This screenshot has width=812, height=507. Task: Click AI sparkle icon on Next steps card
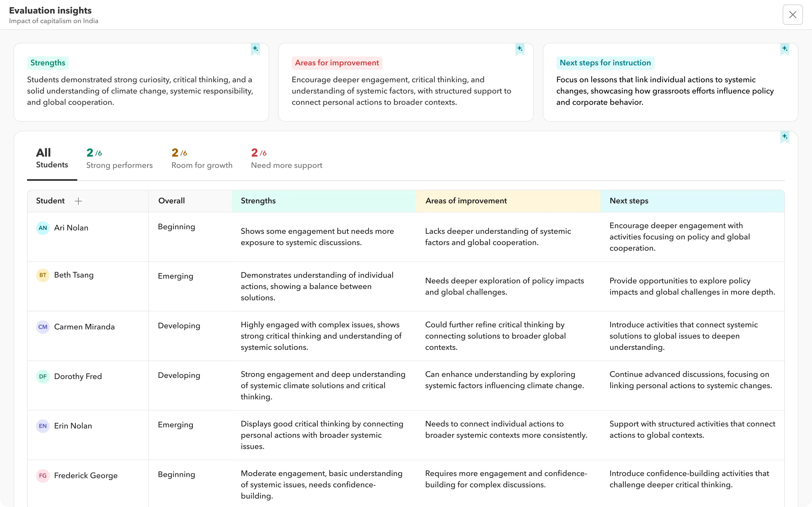(784, 49)
